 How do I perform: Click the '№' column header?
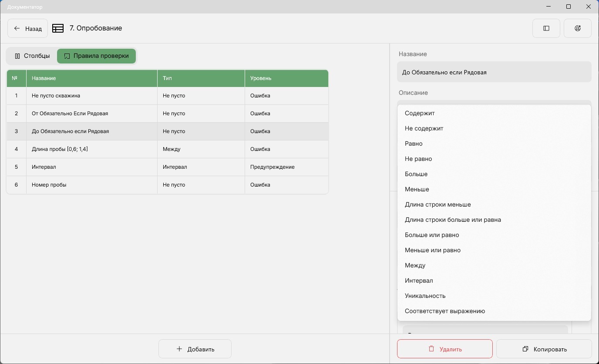(x=17, y=78)
